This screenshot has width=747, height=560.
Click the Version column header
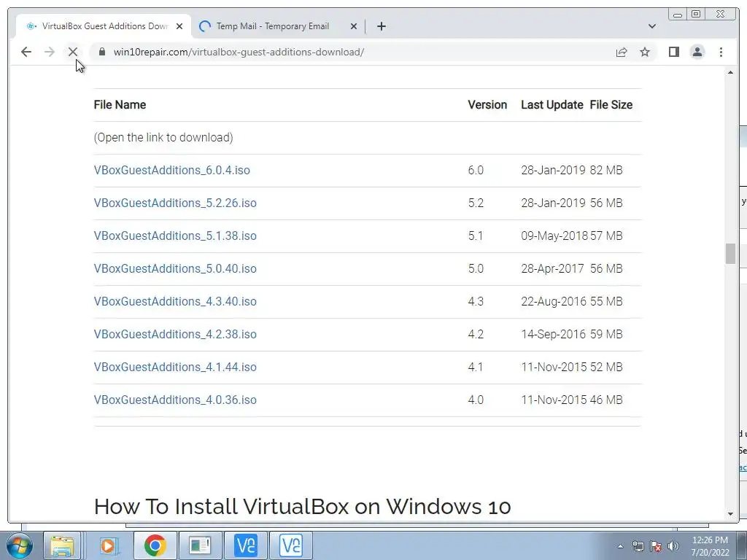click(x=487, y=105)
